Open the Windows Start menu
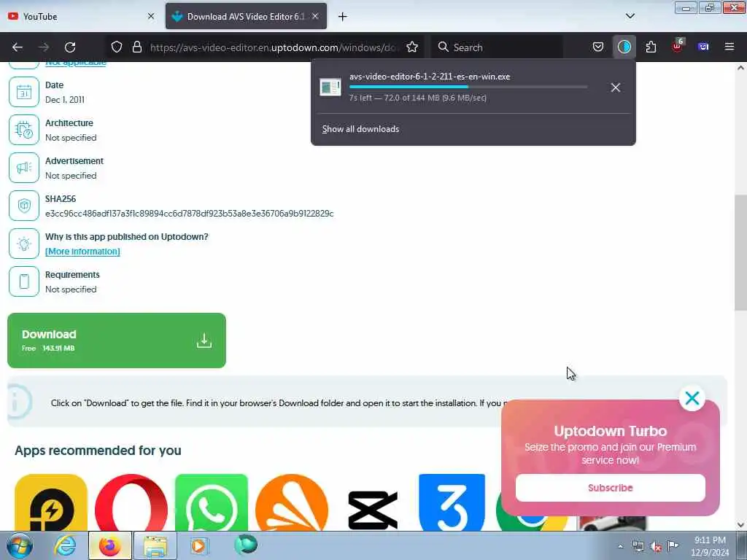The width and height of the screenshot is (747, 560). [x=20, y=545]
